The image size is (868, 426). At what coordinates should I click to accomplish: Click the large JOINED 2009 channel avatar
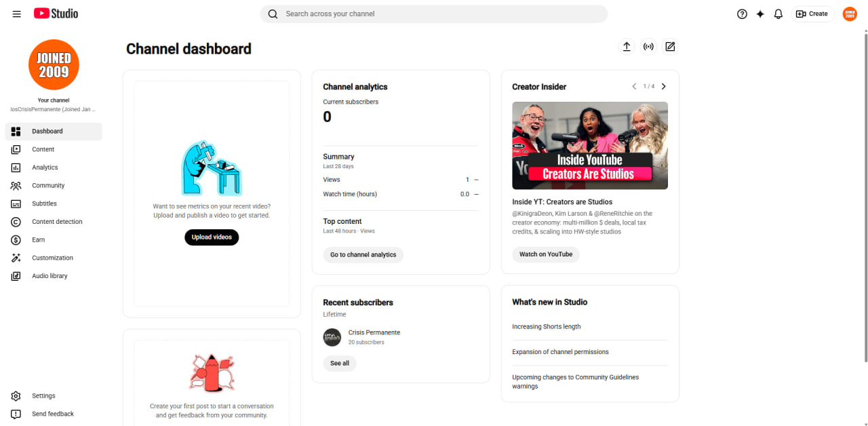pos(54,64)
